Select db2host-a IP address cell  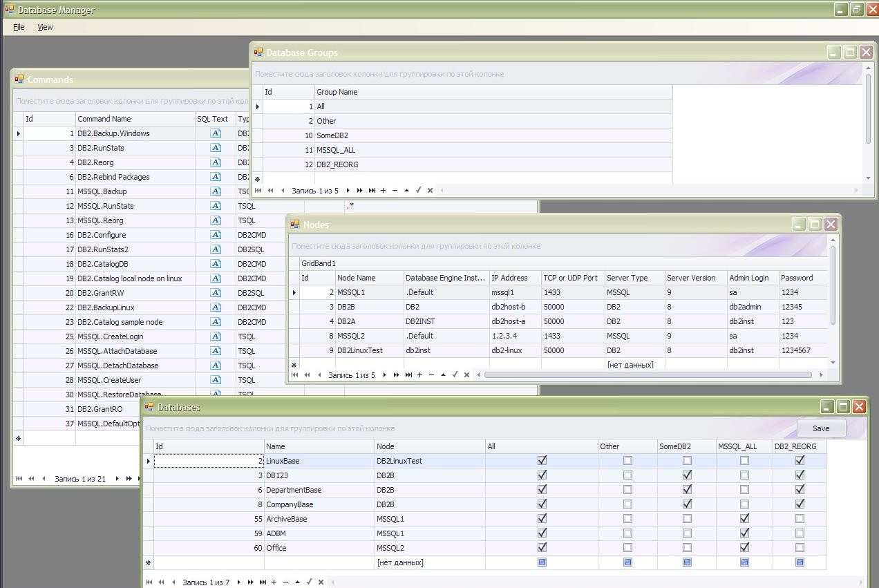pos(516,321)
